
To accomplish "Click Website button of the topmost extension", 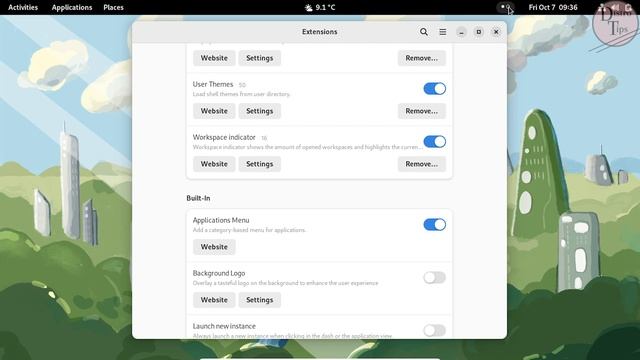I will click(214, 58).
